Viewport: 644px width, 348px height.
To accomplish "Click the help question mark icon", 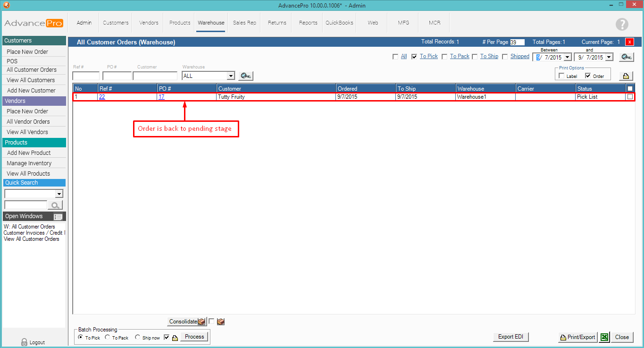I will [622, 25].
